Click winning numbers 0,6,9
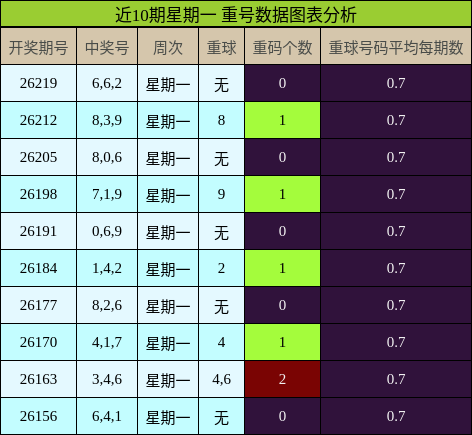This screenshot has height=435, width=472. (107, 231)
